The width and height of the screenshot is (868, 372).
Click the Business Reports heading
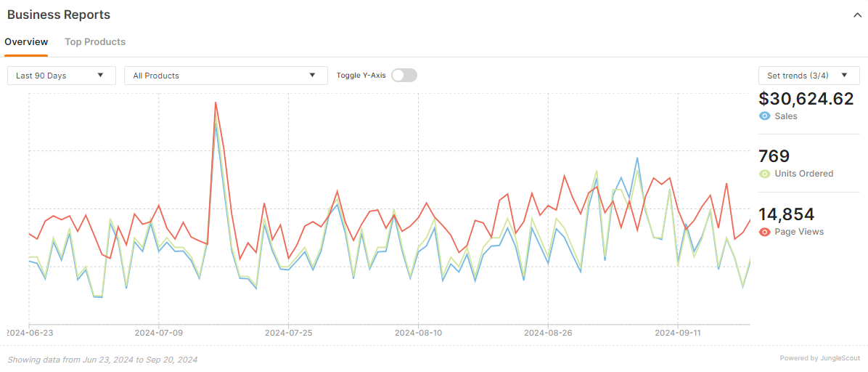(59, 15)
